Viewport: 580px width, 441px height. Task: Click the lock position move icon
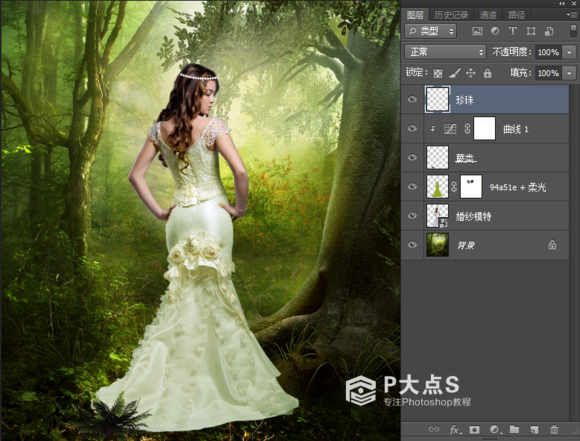471,73
